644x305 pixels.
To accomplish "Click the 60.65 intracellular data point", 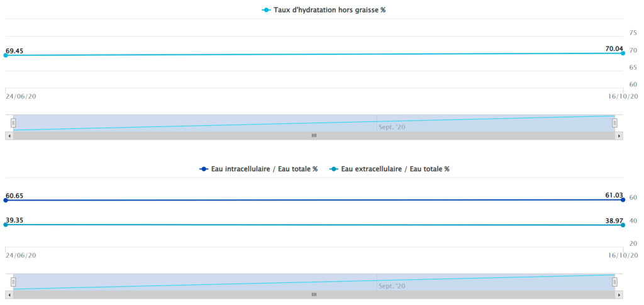I will point(6,201).
